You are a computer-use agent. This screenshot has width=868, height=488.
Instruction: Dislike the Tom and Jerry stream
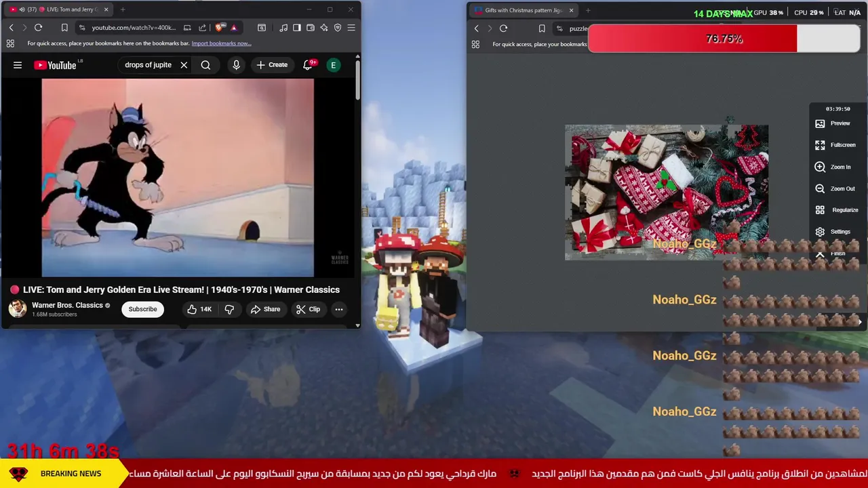(229, 309)
